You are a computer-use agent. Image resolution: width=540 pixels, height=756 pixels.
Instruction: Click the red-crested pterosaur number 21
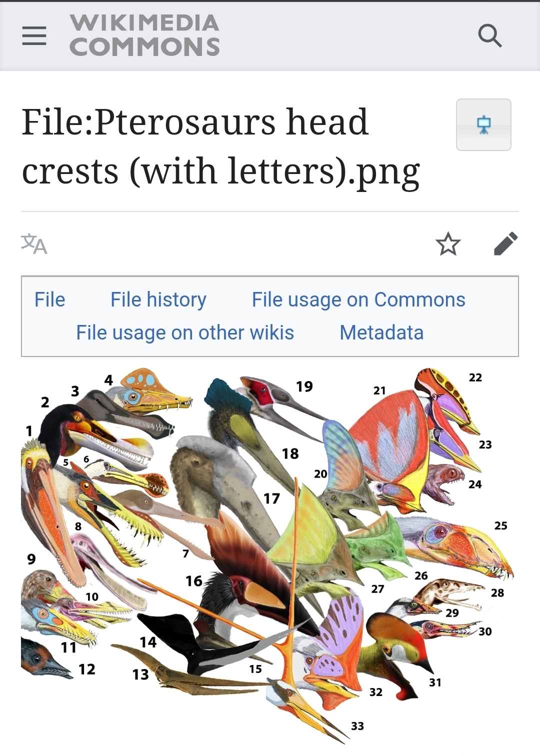[390, 445]
